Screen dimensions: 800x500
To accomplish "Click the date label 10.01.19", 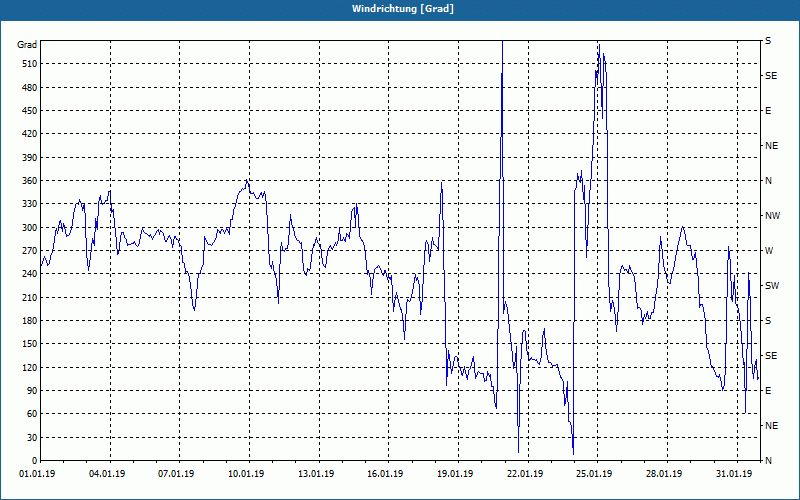I will point(246,474).
